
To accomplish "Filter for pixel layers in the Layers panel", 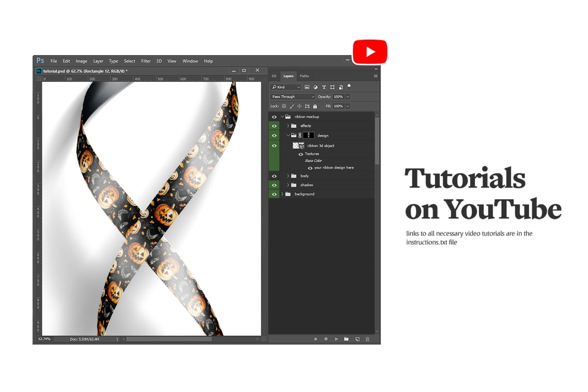I will (x=308, y=87).
